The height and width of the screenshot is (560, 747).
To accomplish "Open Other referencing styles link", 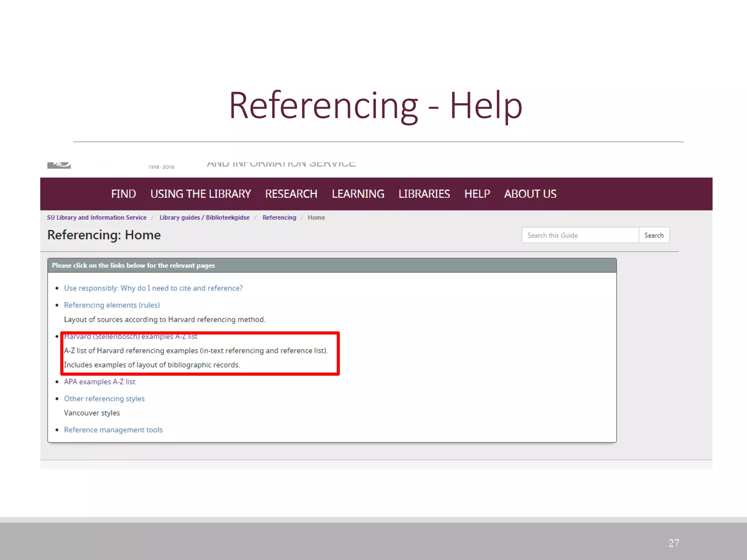I will pyautogui.click(x=104, y=399).
